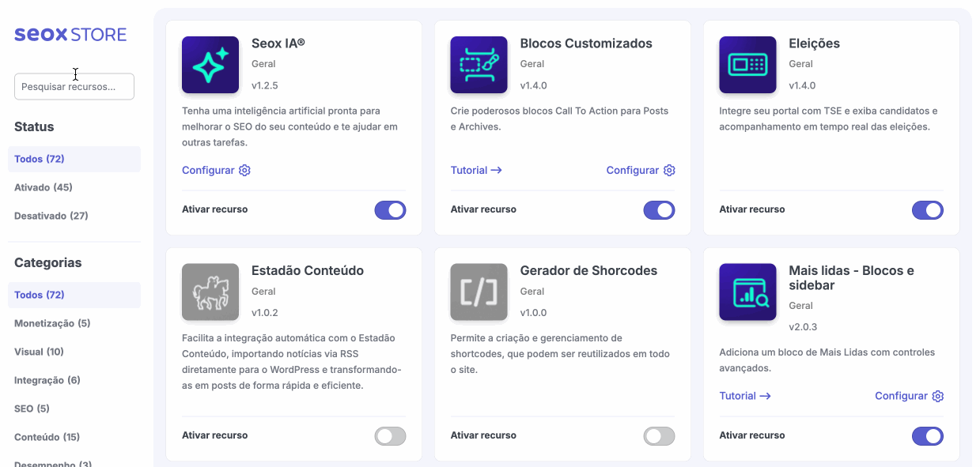Click the Mais lidas chart icon

747,292
